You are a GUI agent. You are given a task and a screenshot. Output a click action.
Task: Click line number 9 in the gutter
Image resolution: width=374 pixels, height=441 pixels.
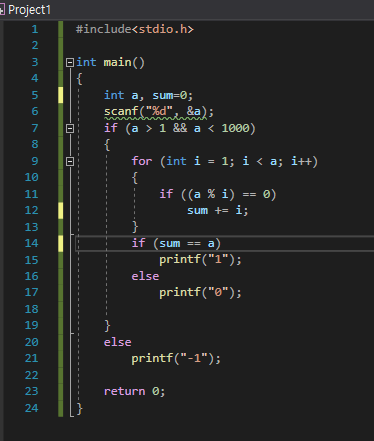tap(35, 161)
